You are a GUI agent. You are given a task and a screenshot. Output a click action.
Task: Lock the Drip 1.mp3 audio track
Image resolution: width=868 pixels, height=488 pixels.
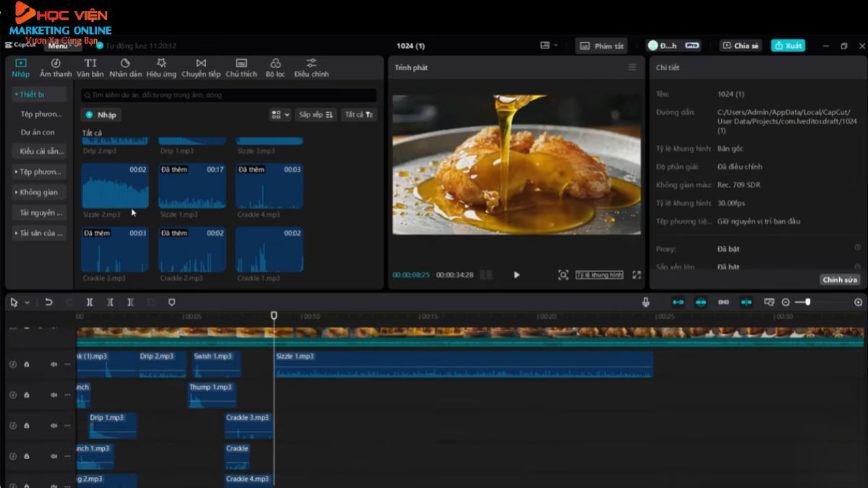[27, 425]
